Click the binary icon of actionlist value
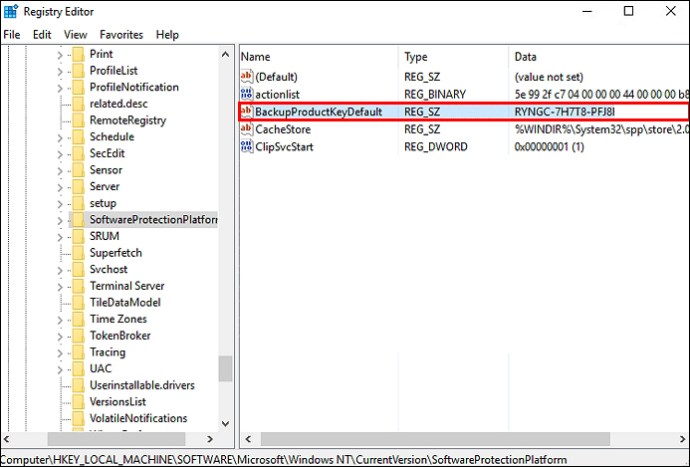The height and width of the screenshot is (467, 690). click(247, 94)
